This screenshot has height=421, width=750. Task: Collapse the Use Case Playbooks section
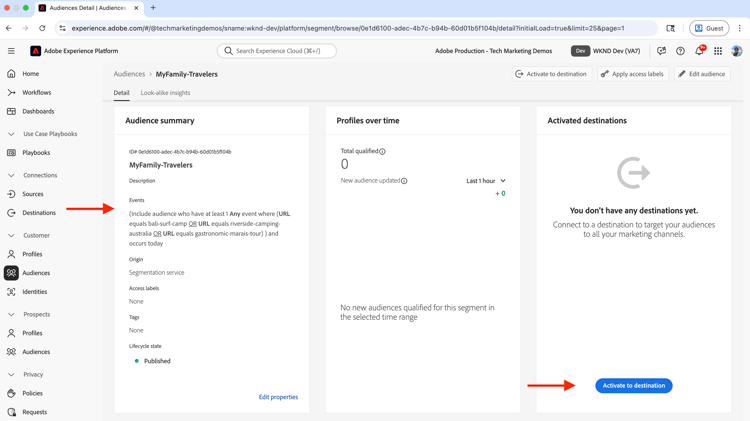(x=11, y=134)
